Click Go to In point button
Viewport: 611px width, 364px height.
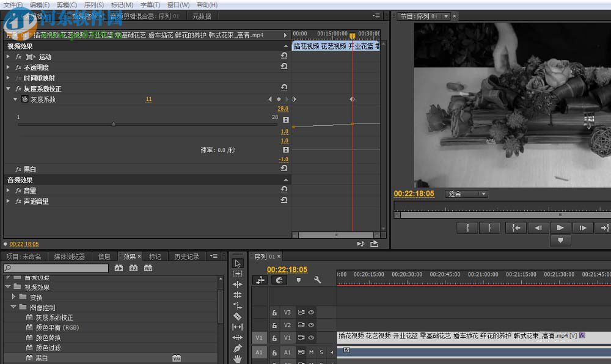coord(516,228)
